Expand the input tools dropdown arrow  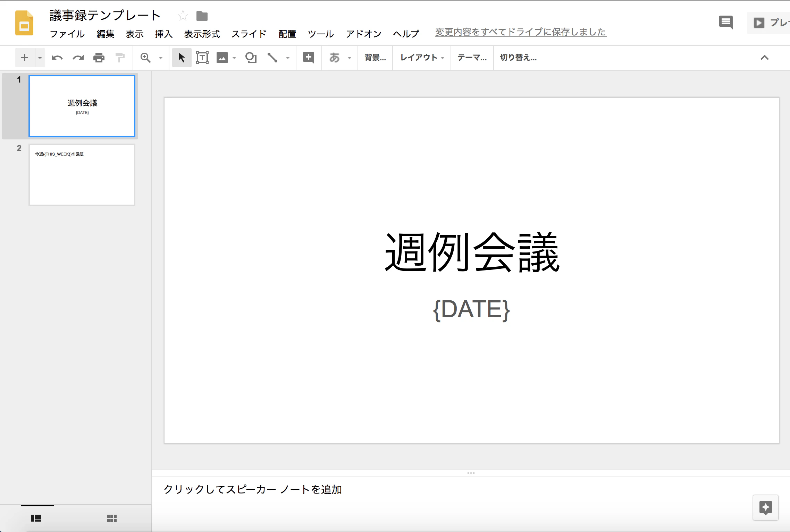point(350,58)
